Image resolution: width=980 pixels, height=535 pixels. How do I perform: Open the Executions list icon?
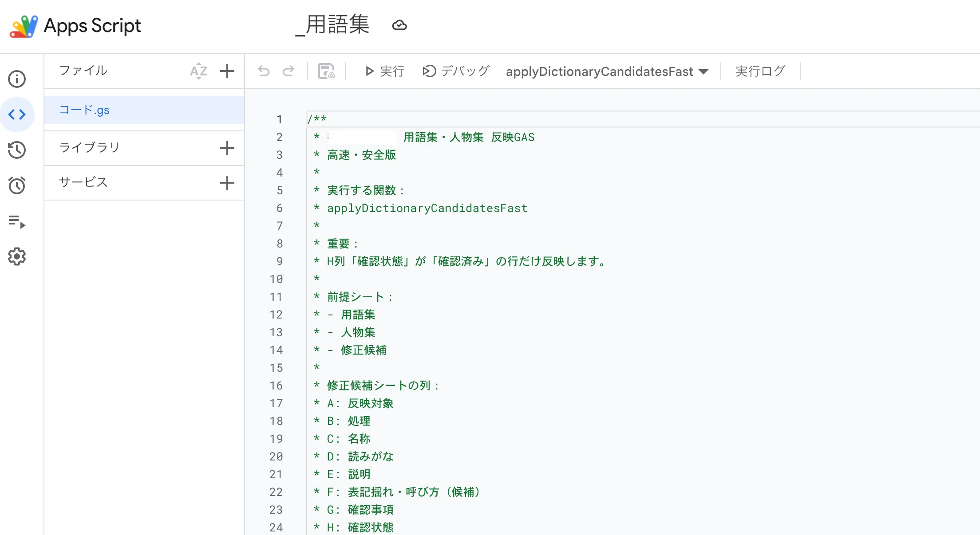[x=17, y=221]
